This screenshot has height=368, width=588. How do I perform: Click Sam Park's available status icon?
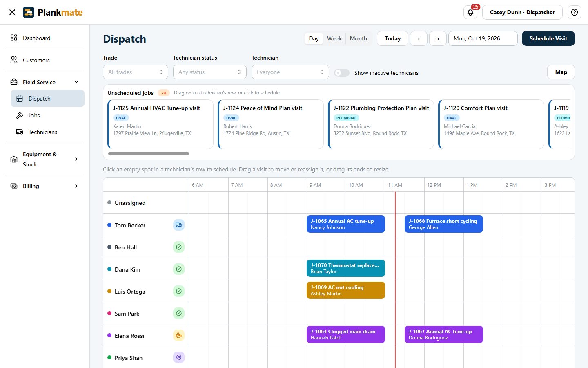pos(179,313)
